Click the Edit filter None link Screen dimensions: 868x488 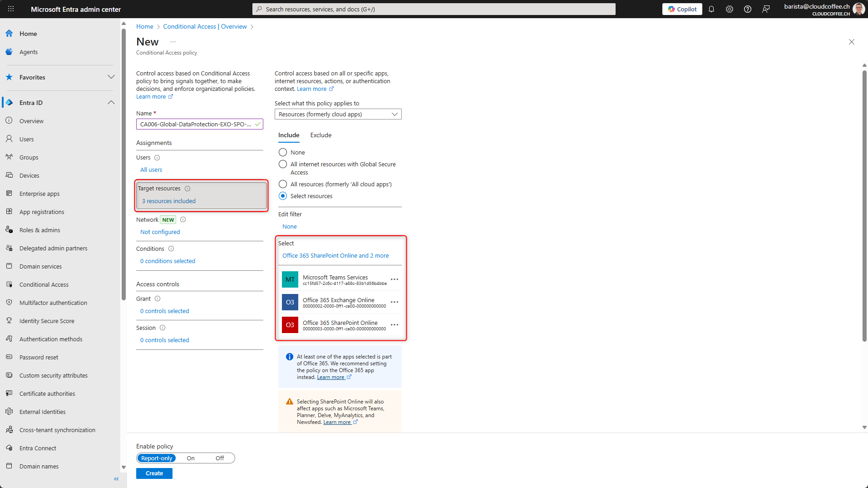(x=290, y=226)
